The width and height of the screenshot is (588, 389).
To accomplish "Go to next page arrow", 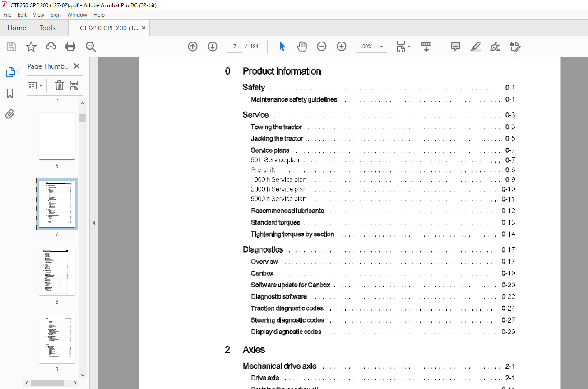I will [213, 47].
